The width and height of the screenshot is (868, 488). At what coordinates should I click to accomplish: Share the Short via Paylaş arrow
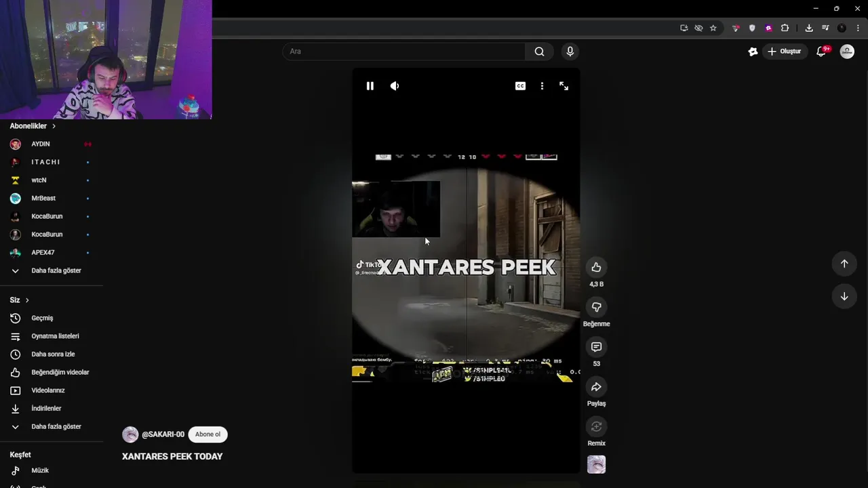596,387
